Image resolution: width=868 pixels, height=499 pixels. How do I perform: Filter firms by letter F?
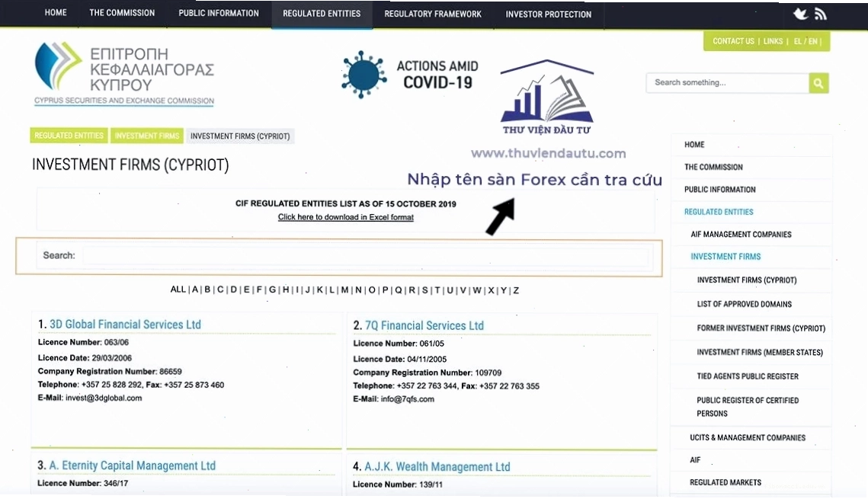[259, 289]
